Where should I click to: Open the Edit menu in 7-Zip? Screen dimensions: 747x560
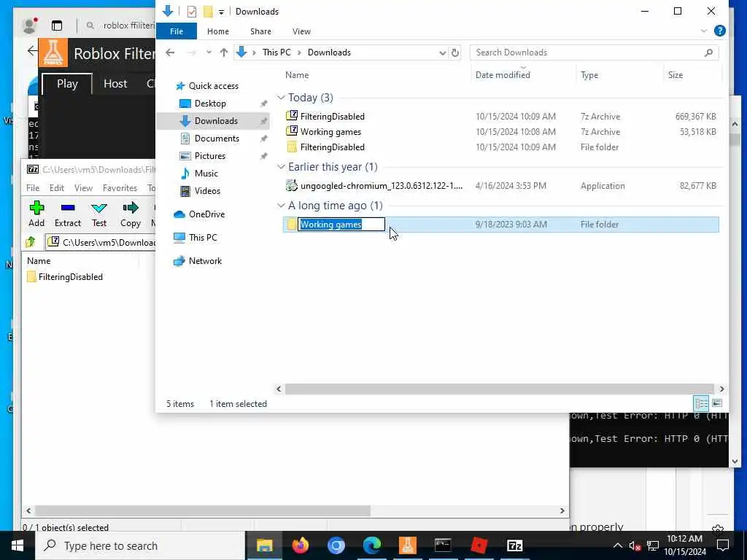57,187
